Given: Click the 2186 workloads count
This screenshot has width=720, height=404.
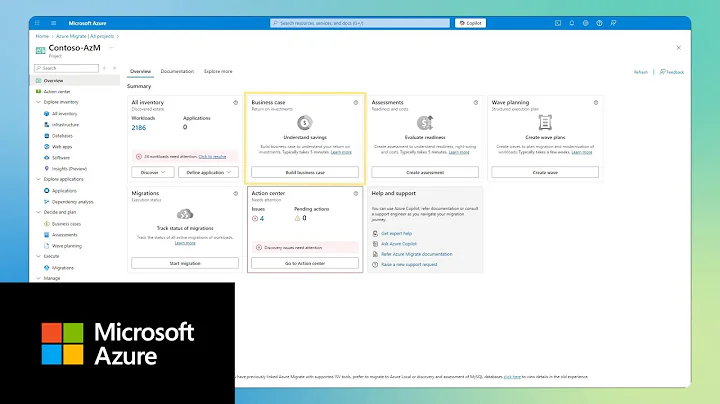Looking at the screenshot, I should tap(139, 128).
